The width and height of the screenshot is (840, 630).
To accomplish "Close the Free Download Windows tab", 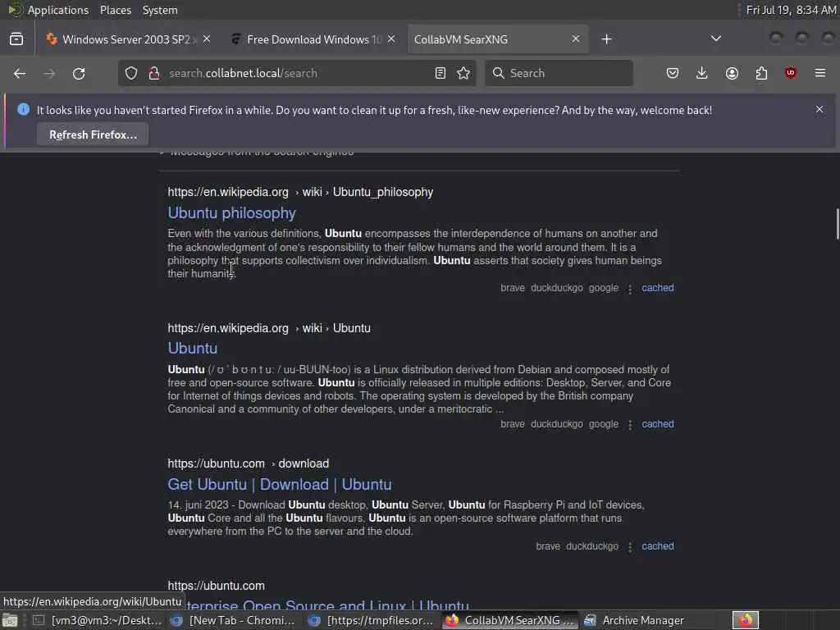I will tap(391, 39).
